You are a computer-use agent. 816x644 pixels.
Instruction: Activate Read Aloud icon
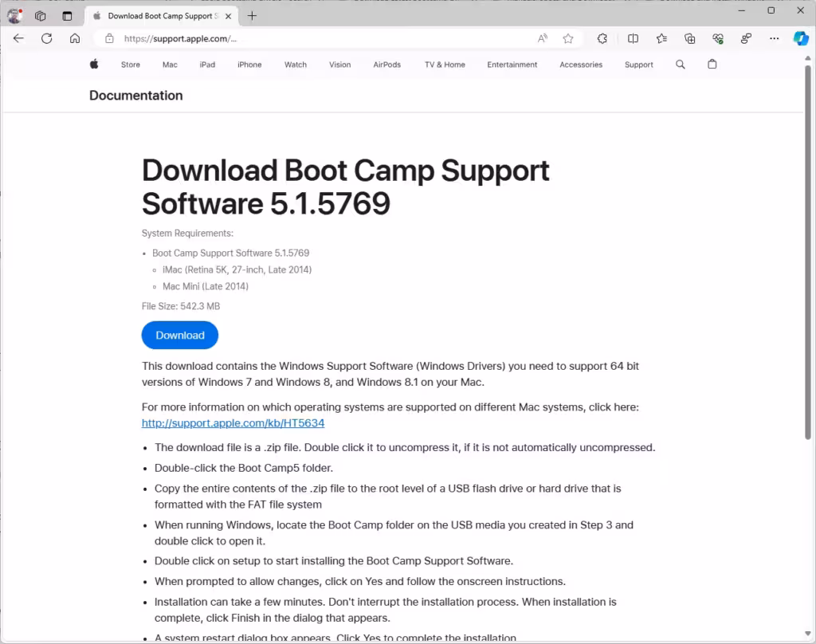click(543, 38)
